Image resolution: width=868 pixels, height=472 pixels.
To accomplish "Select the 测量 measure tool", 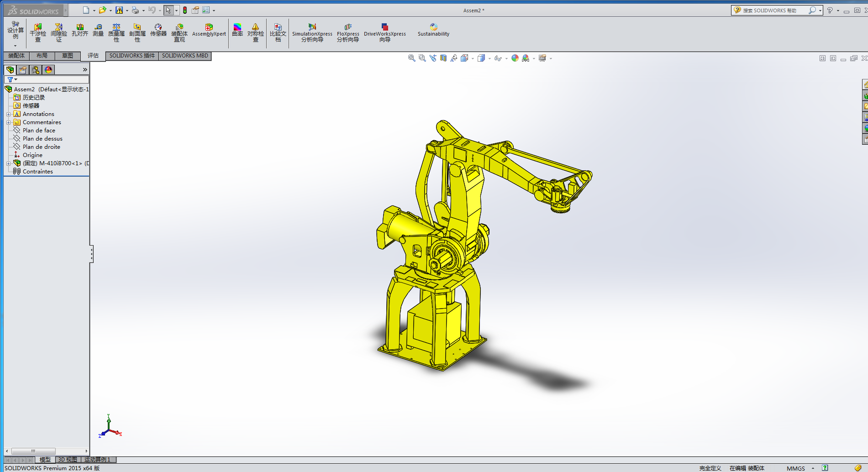I will click(98, 30).
